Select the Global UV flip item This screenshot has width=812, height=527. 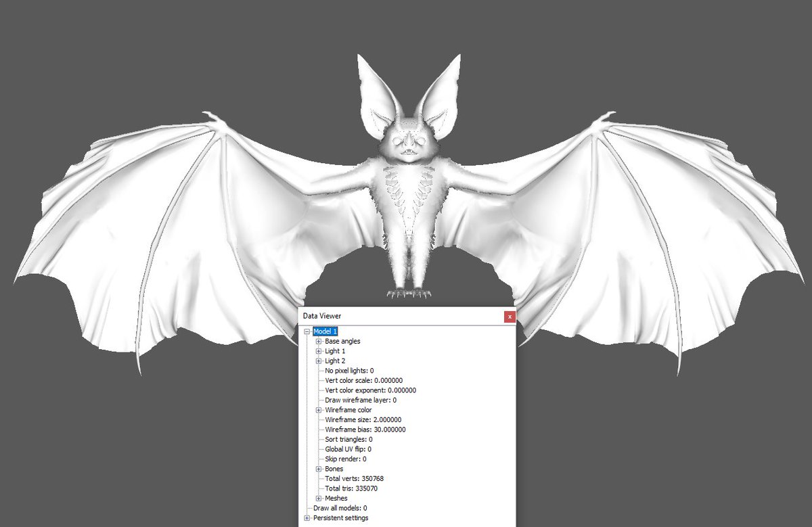click(348, 449)
